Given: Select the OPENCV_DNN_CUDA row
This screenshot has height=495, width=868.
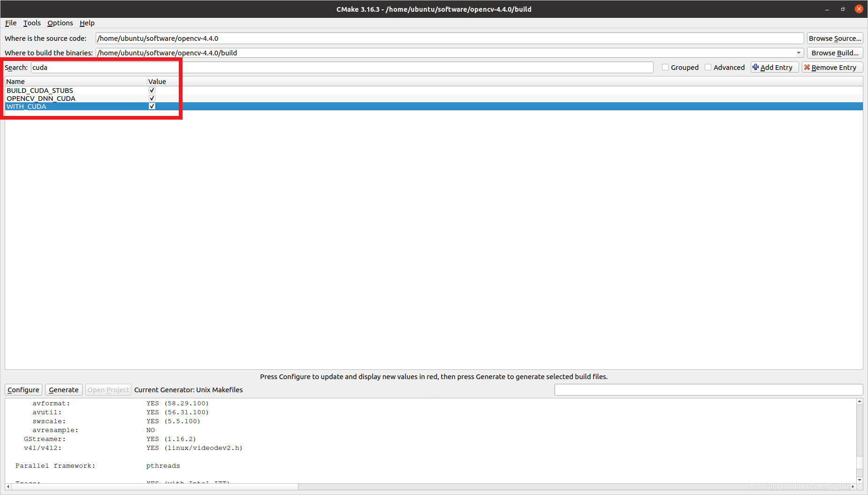Looking at the screenshot, I should (x=434, y=98).
